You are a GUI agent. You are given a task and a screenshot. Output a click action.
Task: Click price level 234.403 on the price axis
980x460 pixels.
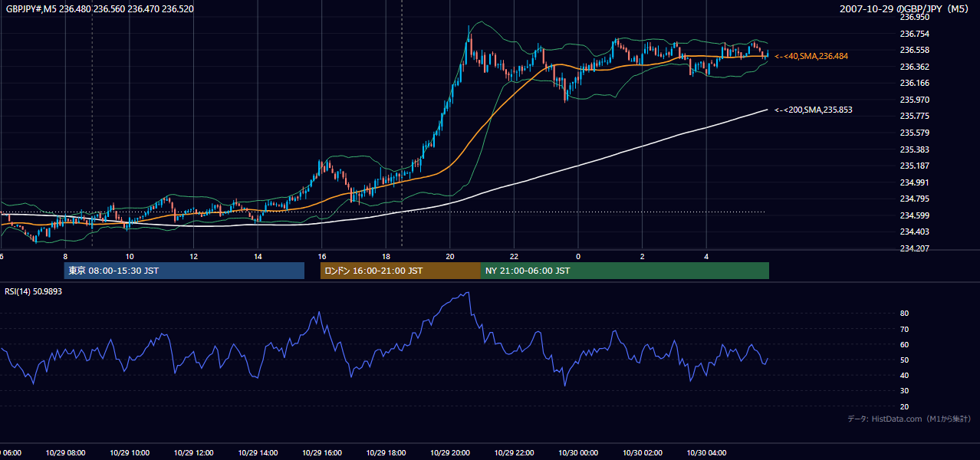point(914,232)
